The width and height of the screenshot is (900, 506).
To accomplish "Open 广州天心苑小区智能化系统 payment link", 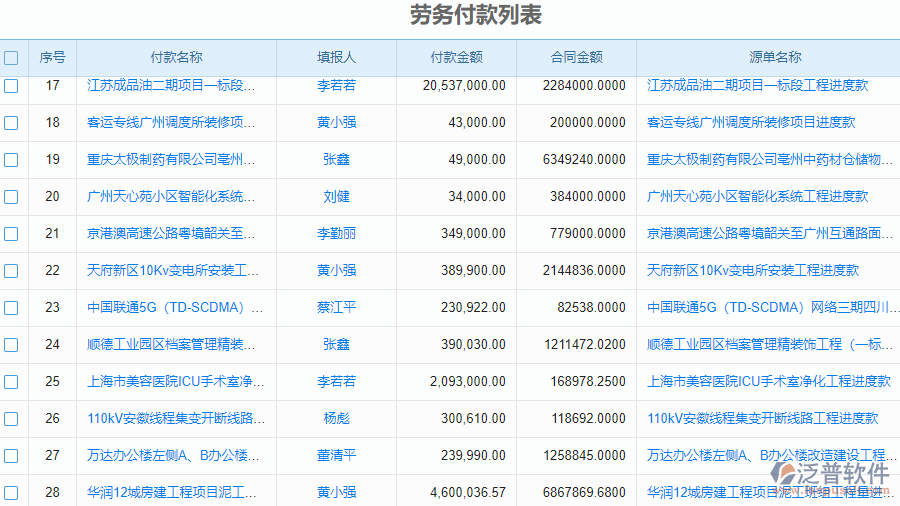I will 171,197.
